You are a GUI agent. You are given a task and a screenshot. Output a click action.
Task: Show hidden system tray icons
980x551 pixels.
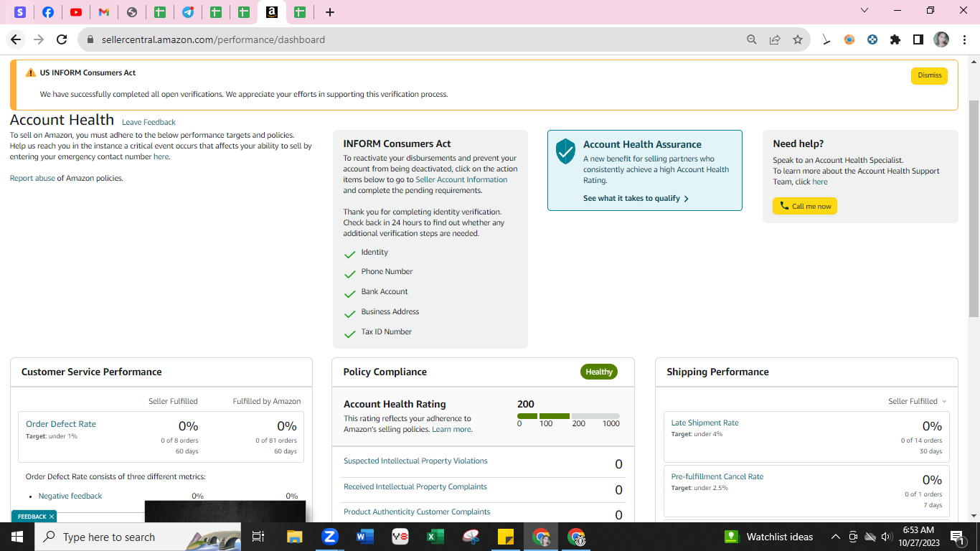point(836,537)
